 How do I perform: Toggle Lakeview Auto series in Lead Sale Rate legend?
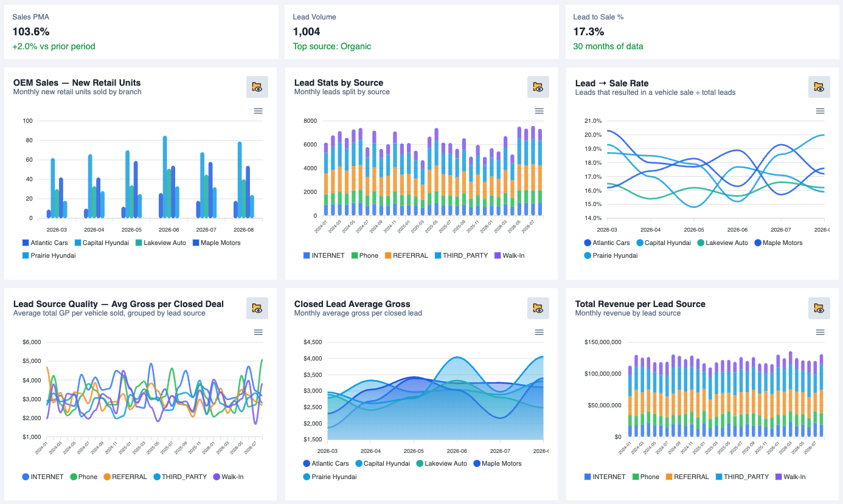pos(722,243)
